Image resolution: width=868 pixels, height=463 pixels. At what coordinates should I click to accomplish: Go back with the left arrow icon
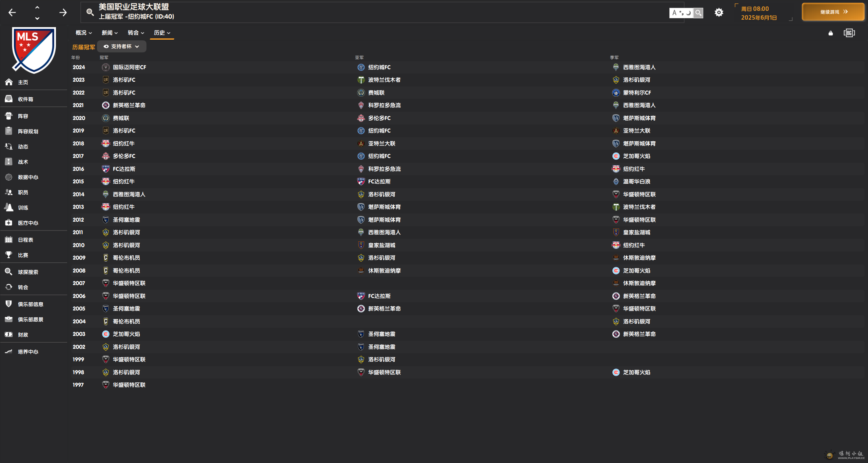coord(12,13)
